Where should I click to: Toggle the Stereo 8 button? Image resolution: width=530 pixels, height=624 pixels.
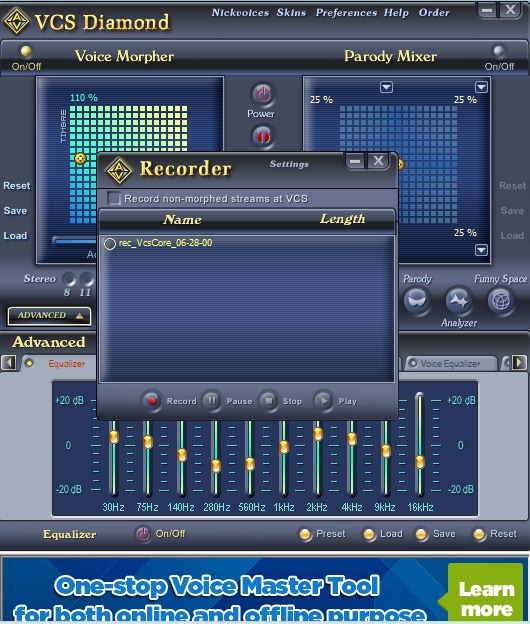[x=69, y=279]
